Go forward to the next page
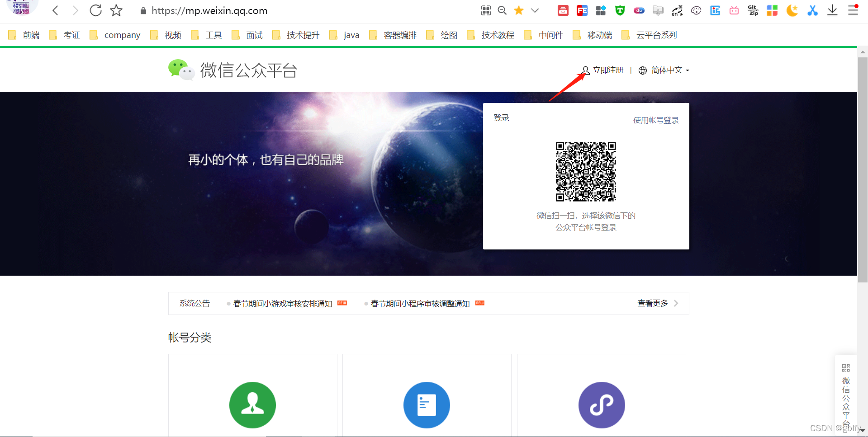 tap(75, 10)
